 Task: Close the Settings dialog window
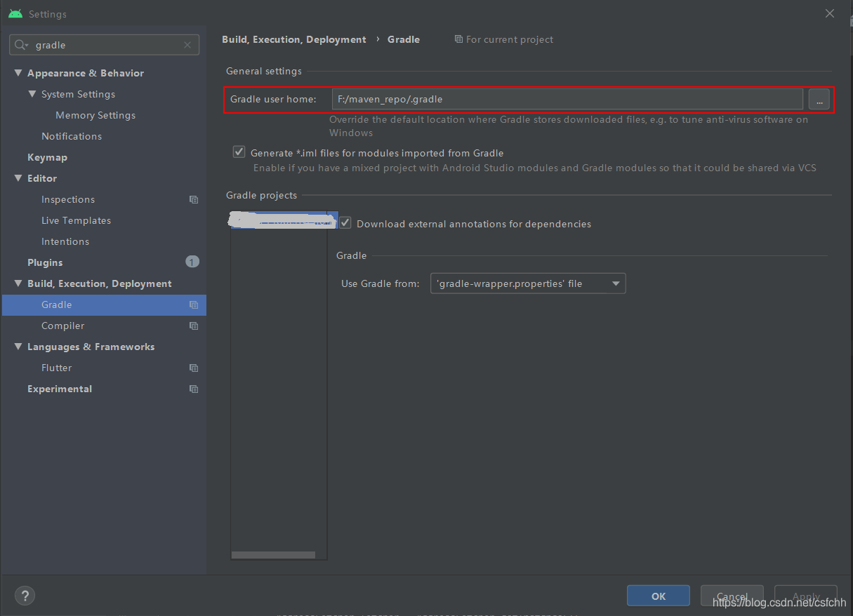[830, 13]
